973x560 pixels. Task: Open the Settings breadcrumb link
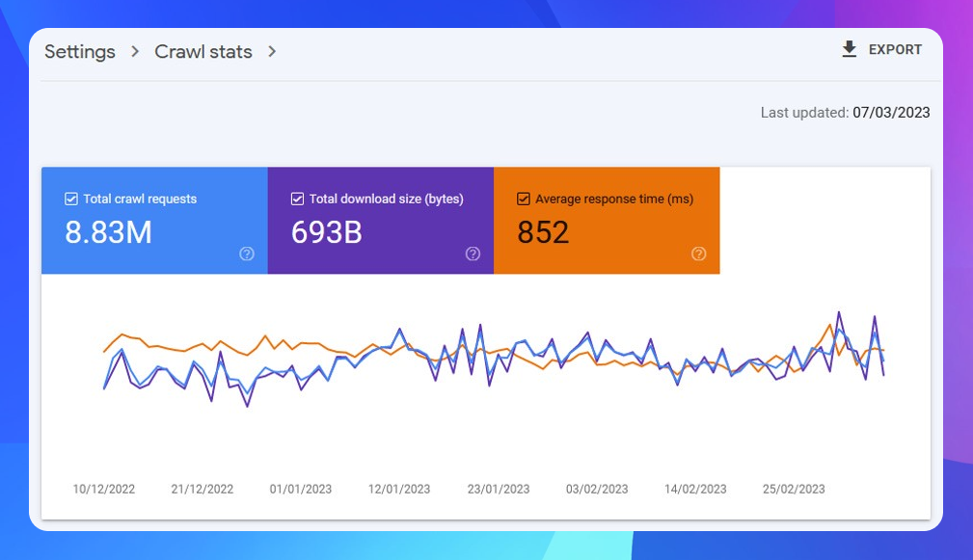click(x=80, y=51)
